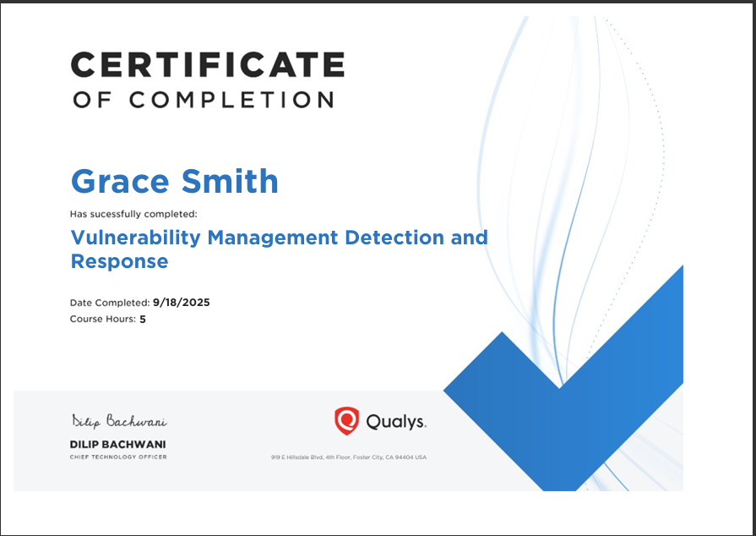
Task: Click the course hours value "5"
Action: (143, 319)
